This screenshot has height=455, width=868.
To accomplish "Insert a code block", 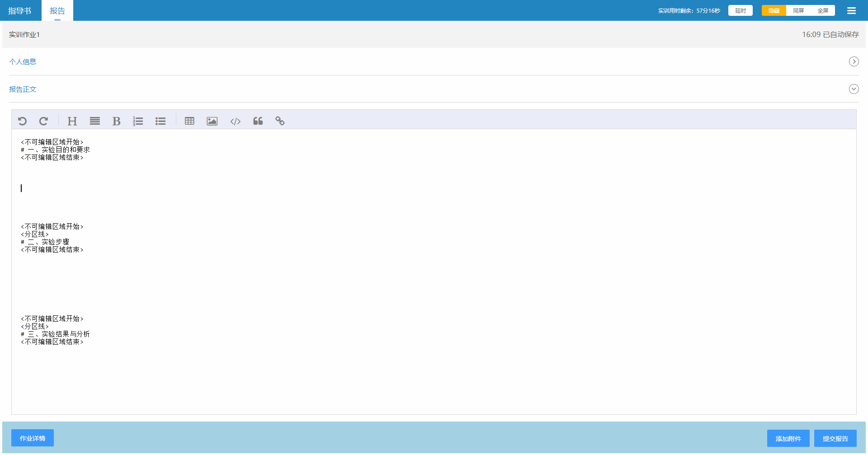I will tap(235, 121).
